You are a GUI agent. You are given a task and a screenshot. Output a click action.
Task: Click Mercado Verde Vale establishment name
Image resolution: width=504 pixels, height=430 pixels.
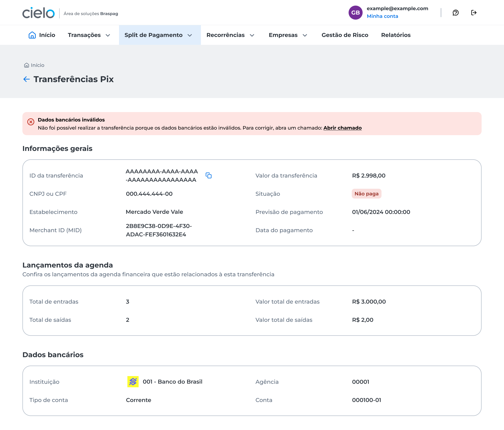coord(155,212)
